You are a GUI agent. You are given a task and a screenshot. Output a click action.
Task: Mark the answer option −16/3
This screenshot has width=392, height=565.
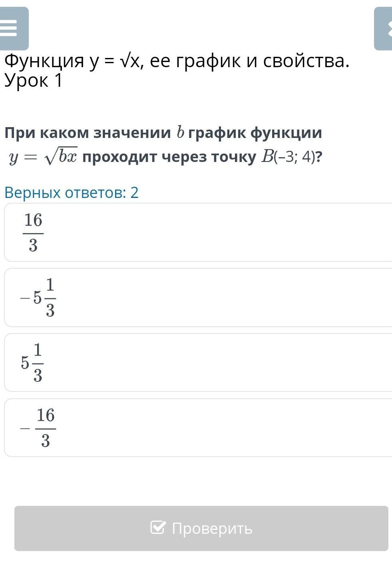pos(198,427)
